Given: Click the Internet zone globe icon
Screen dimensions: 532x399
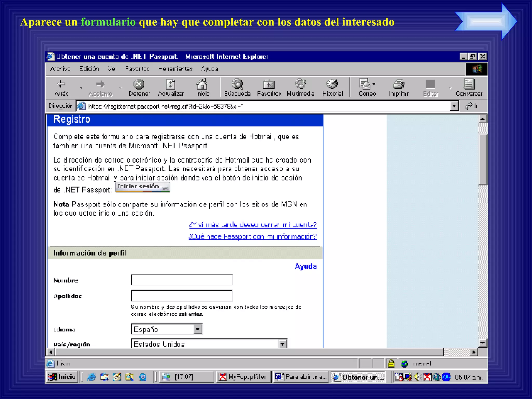Looking at the screenshot, I should (404, 364).
